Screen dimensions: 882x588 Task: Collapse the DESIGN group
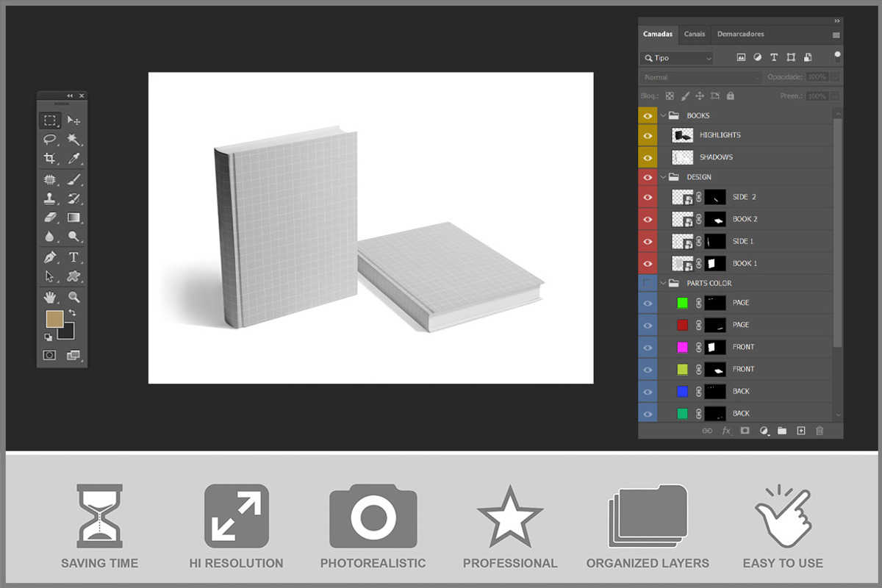point(663,177)
